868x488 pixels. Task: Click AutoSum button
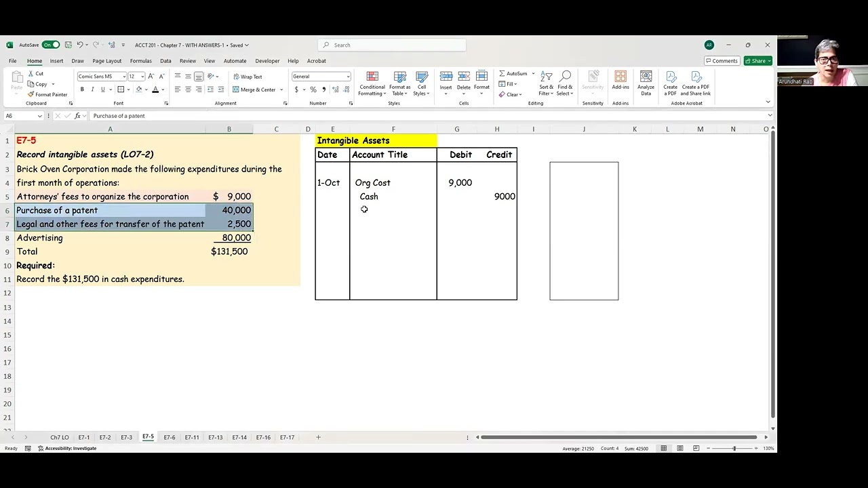pos(513,74)
